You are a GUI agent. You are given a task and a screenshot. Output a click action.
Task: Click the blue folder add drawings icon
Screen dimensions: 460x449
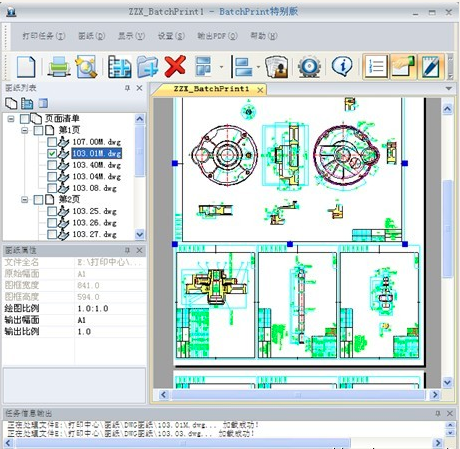pos(148,66)
